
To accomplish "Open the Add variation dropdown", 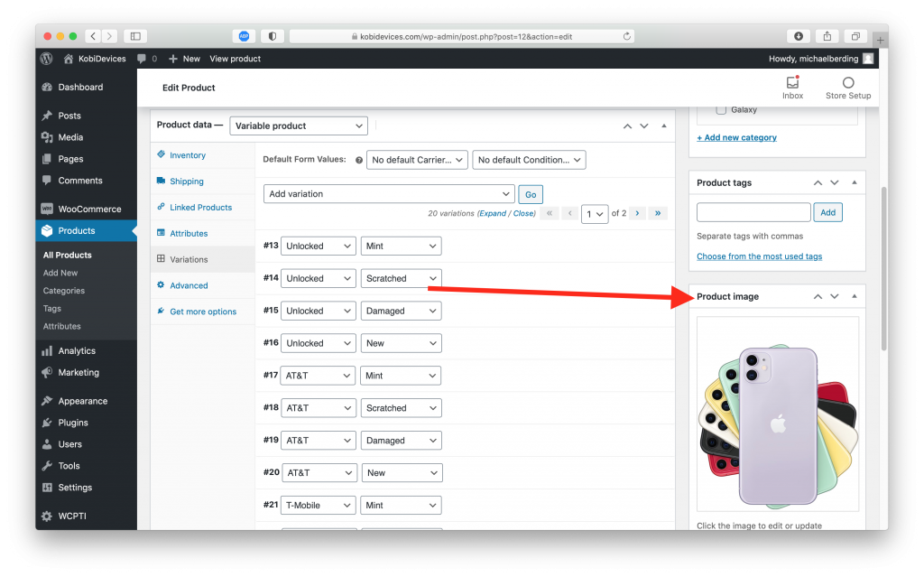I will point(389,193).
